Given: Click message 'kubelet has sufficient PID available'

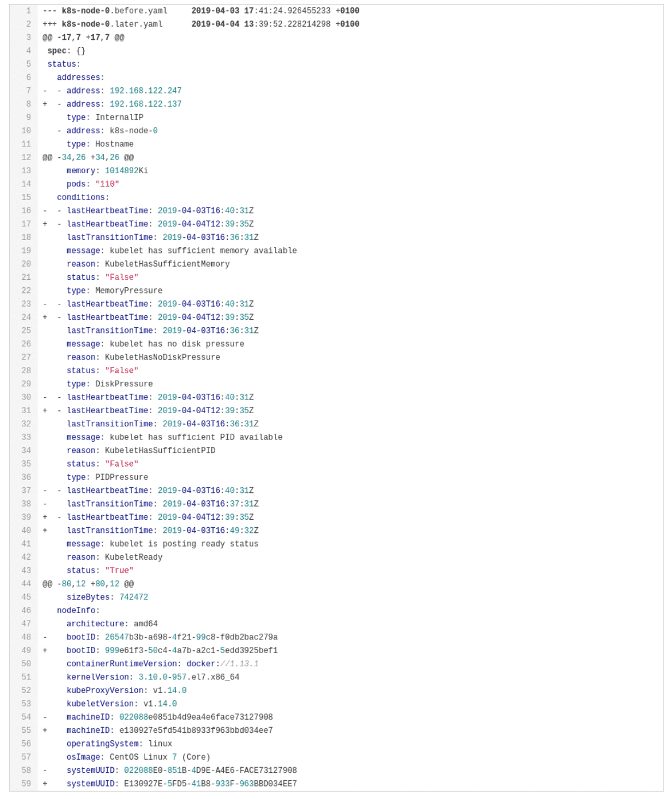Looking at the screenshot, I should [x=196, y=437].
